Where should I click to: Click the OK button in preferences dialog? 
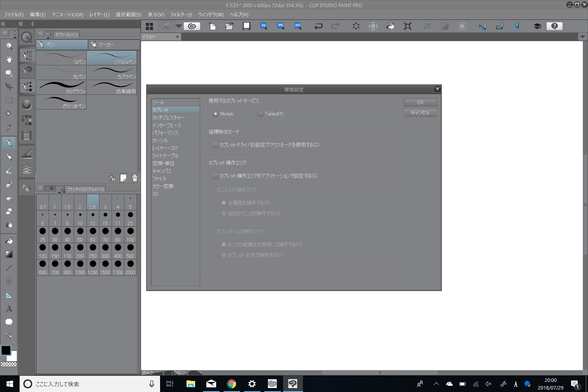420,102
